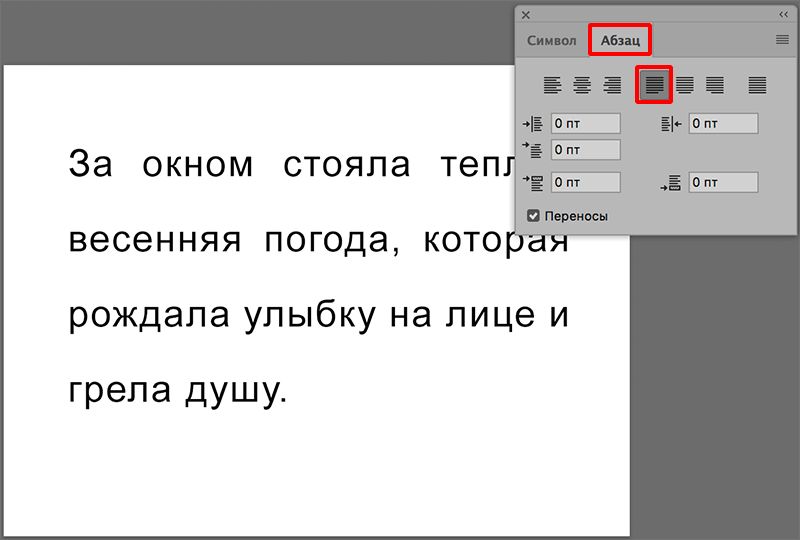Click the word "улыбку" in the text
This screenshot has height=540, width=800.
(310, 316)
